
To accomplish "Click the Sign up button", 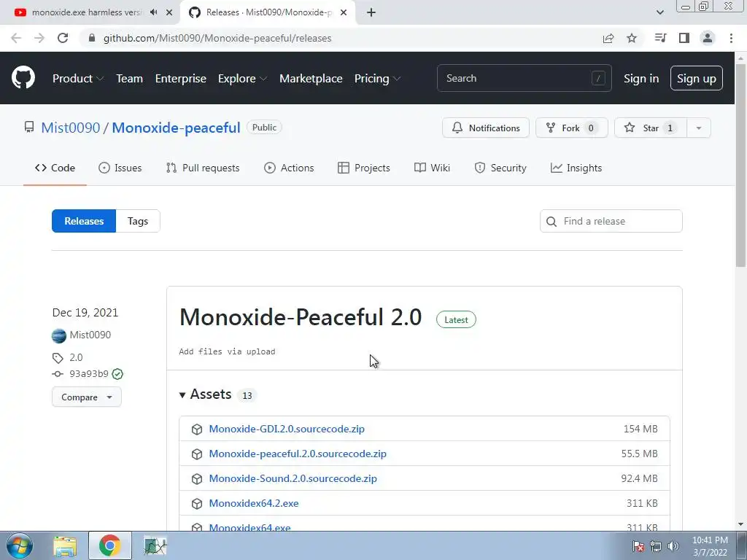I will pyautogui.click(x=697, y=78).
